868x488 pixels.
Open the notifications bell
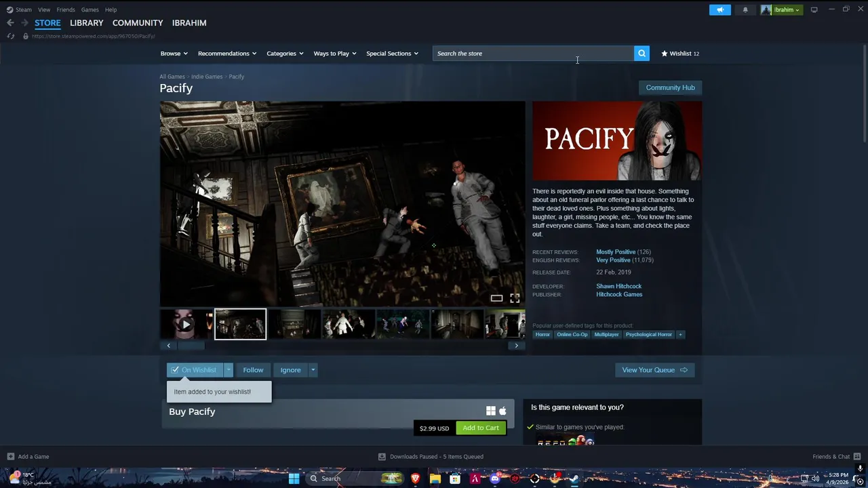tap(745, 9)
